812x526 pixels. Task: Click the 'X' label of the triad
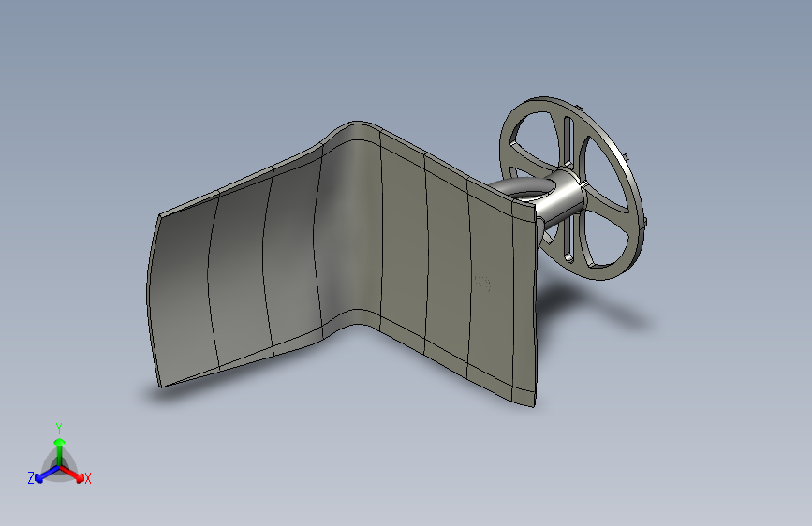point(87,479)
